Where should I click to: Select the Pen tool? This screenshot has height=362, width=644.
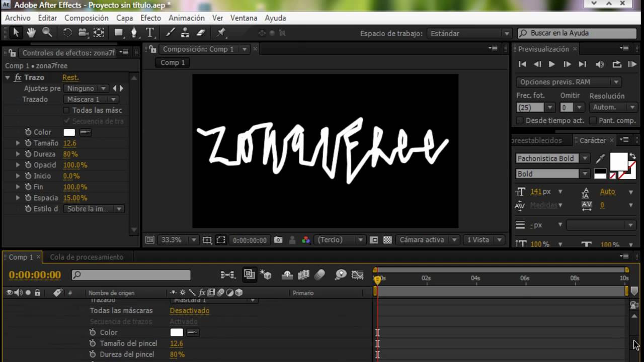tap(134, 33)
